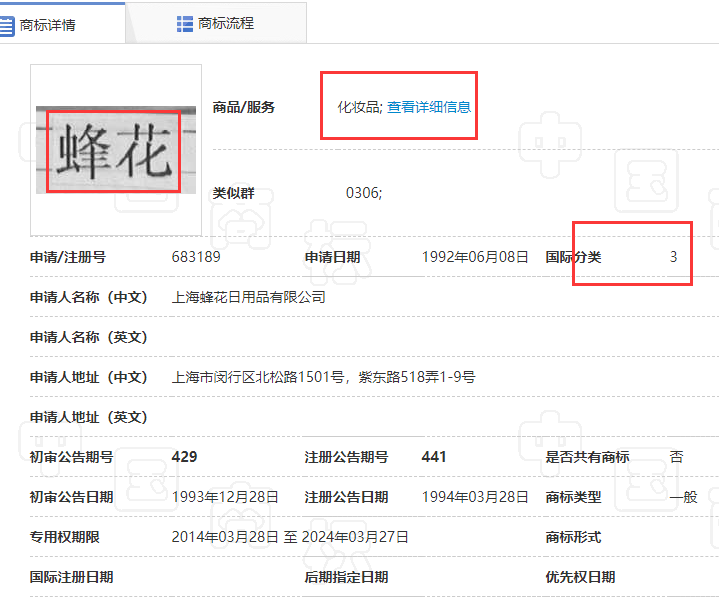Screen dimensions: 719x598
Task: Click the 商标形式 label
Action: coord(573,537)
